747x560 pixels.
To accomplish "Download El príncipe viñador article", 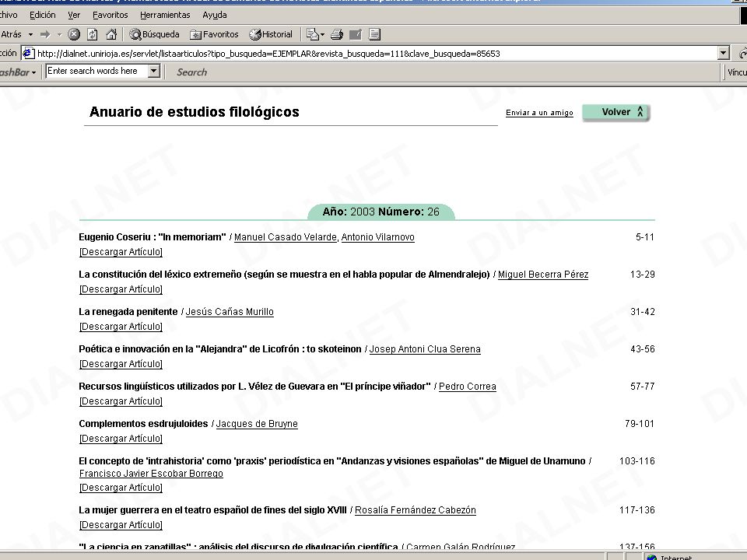I will (x=121, y=401).
